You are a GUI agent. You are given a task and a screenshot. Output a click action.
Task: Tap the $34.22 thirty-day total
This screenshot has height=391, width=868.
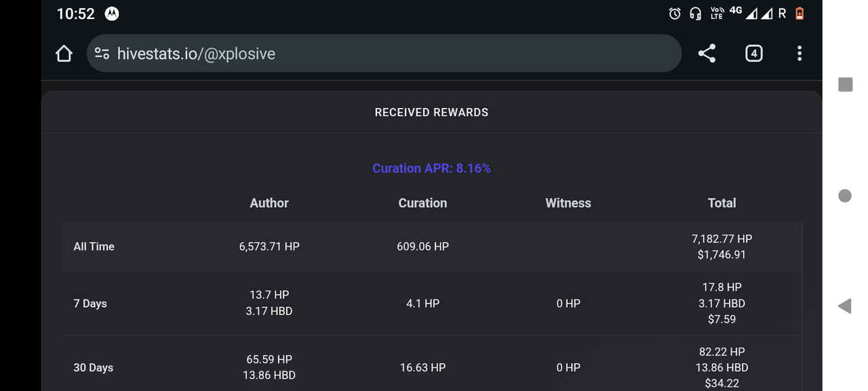coord(722,384)
